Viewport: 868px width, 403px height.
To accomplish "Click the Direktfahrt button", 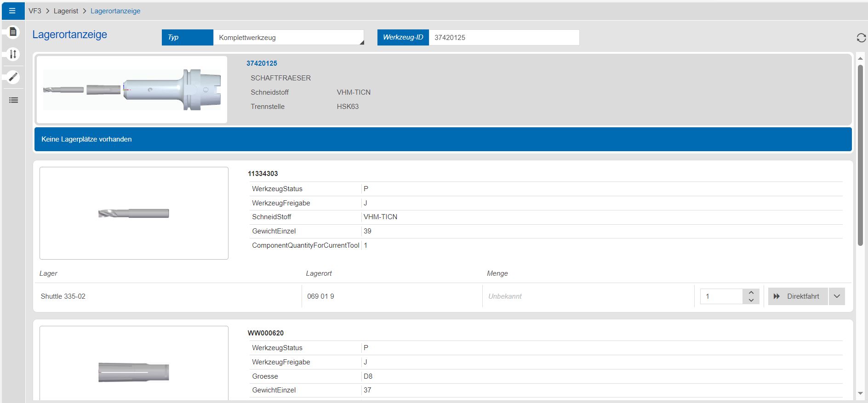I will tap(798, 296).
